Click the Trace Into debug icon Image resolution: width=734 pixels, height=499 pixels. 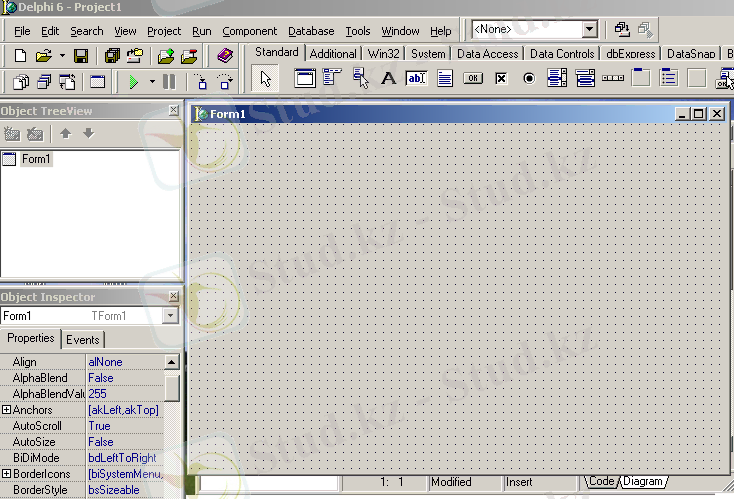point(201,82)
